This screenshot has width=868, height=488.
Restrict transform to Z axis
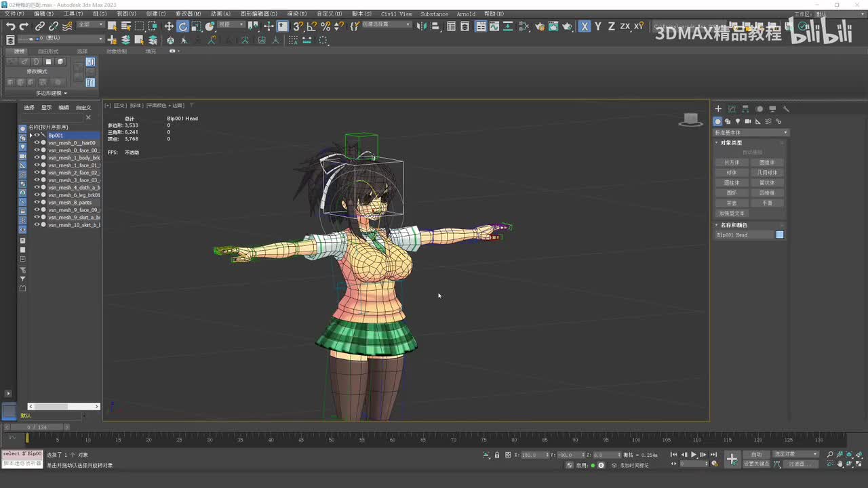point(611,26)
